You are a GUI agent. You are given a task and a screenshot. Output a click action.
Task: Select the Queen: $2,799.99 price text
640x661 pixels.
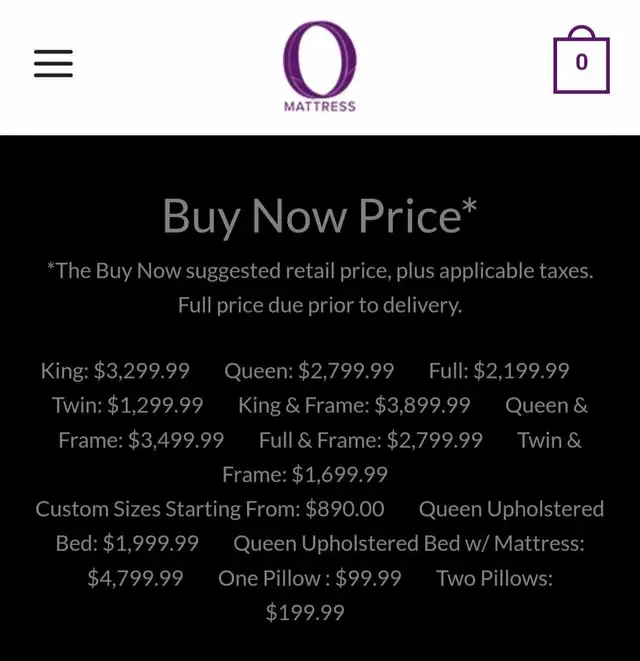[309, 371]
